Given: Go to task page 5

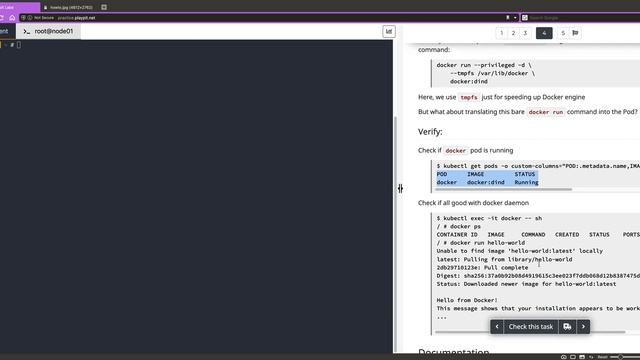Looking at the screenshot, I should click(563, 33).
